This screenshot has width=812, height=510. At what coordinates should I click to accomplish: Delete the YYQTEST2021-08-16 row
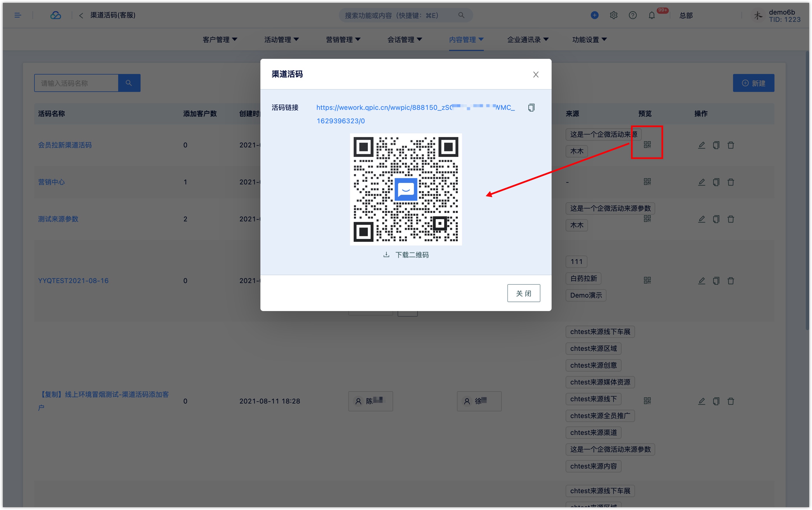[731, 280]
